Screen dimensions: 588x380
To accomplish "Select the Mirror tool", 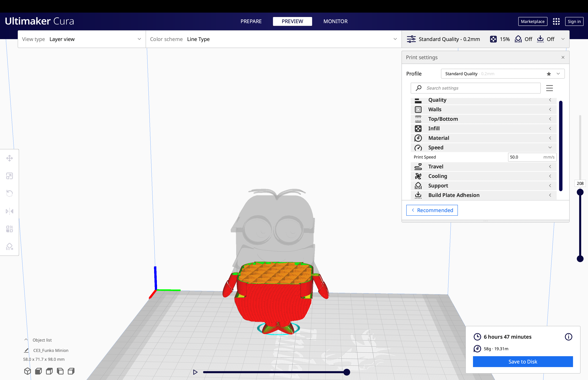I will (9, 211).
